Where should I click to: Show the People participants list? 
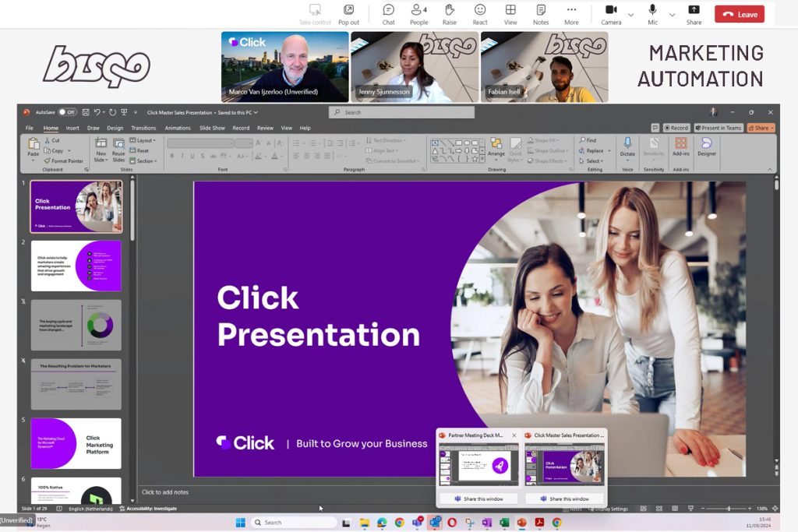point(418,13)
